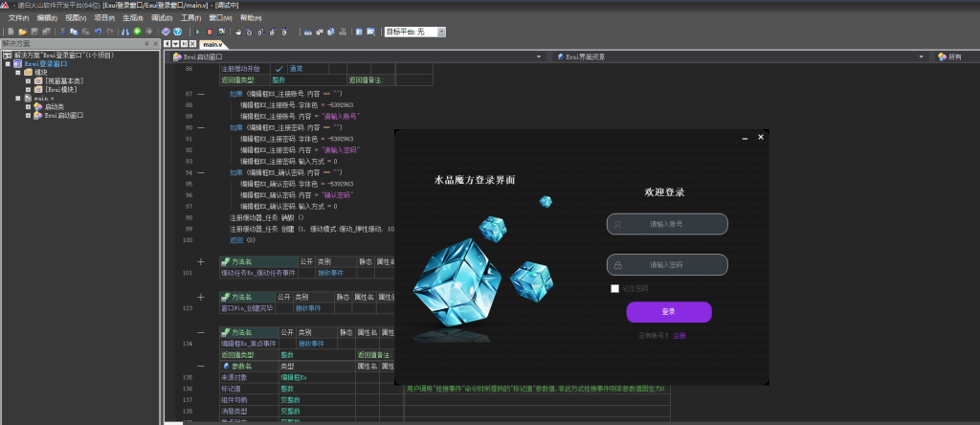Expand the 窗口Win_创建完毕 method at line 123

[201, 297]
